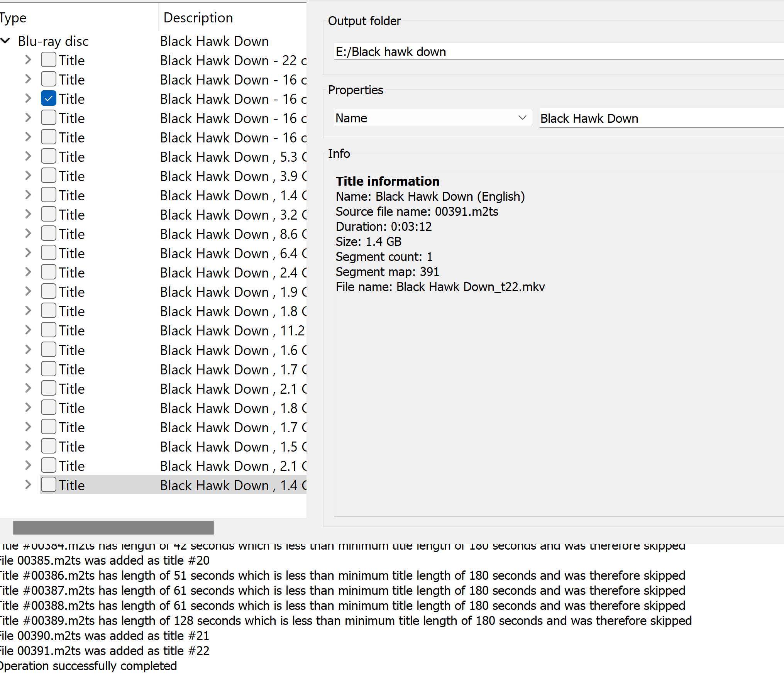
Task: Click 'Segment count: 1' info line
Action: [x=384, y=257]
